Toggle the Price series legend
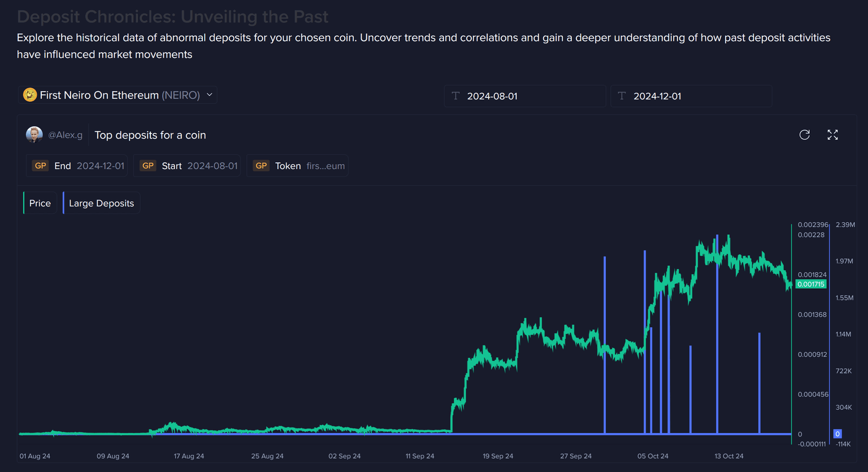 coord(40,203)
